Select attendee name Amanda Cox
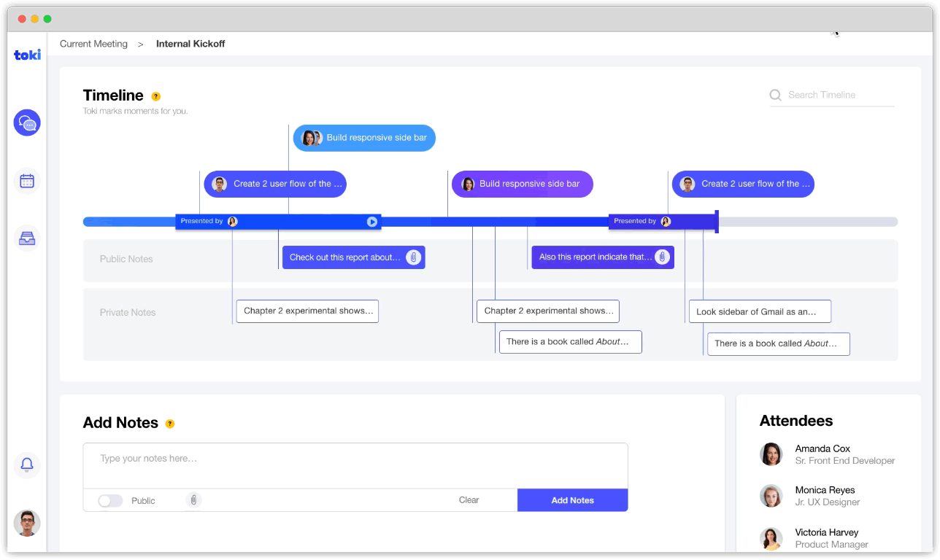Viewport: 940px width, 560px height. tap(822, 448)
